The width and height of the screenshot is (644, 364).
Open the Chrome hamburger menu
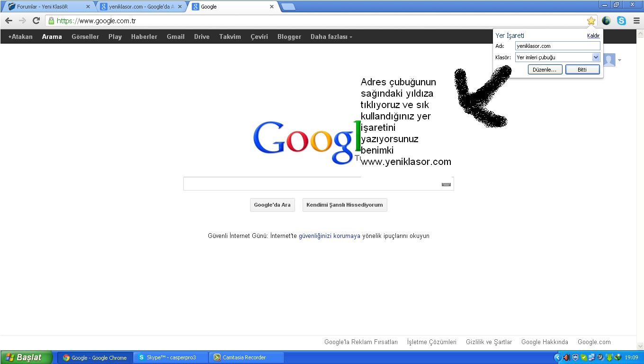click(x=636, y=21)
